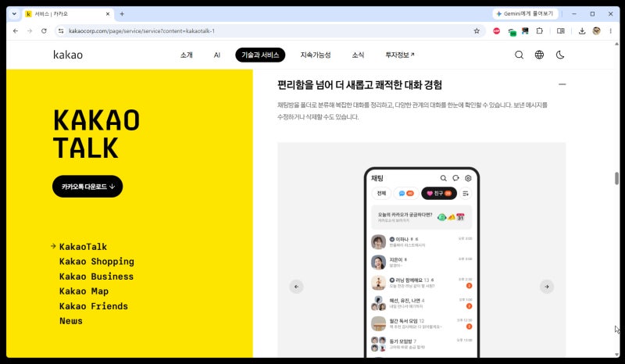Toggle dark mode moon icon
The width and height of the screenshot is (625, 364).
560,55
